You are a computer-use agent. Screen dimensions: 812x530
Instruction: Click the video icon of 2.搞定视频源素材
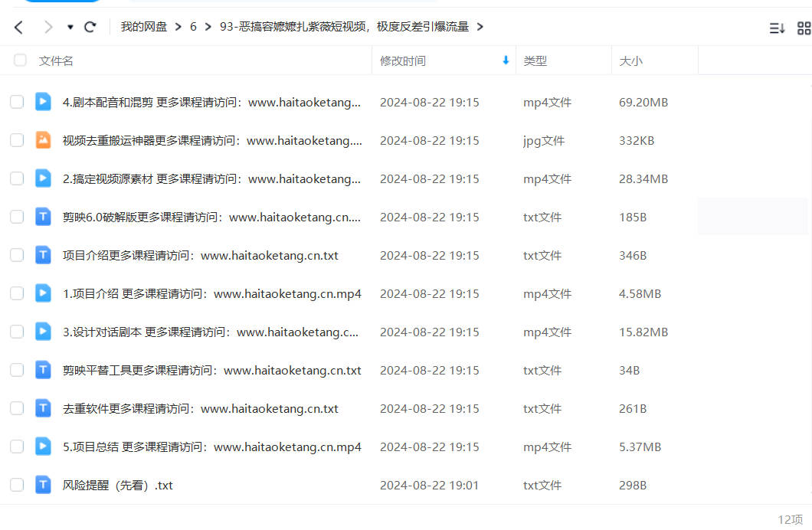(x=43, y=178)
